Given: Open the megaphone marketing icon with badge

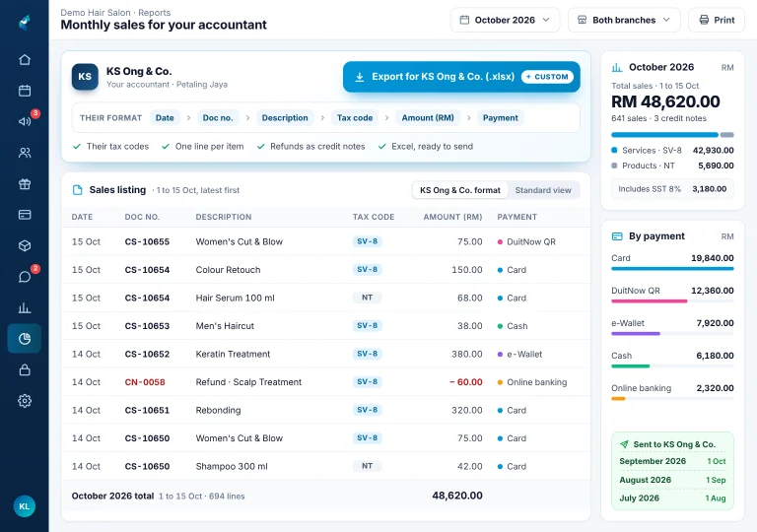Looking at the screenshot, I should pyautogui.click(x=25, y=121).
